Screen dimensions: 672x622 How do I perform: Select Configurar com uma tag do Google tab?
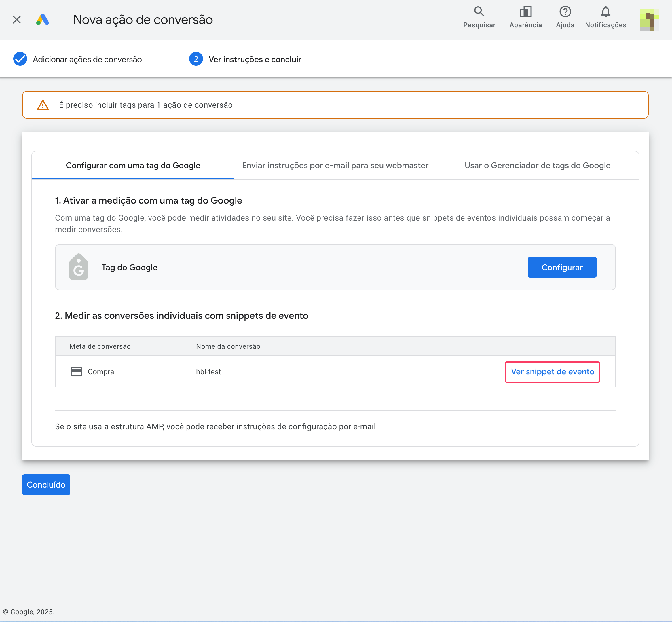(x=133, y=166)
